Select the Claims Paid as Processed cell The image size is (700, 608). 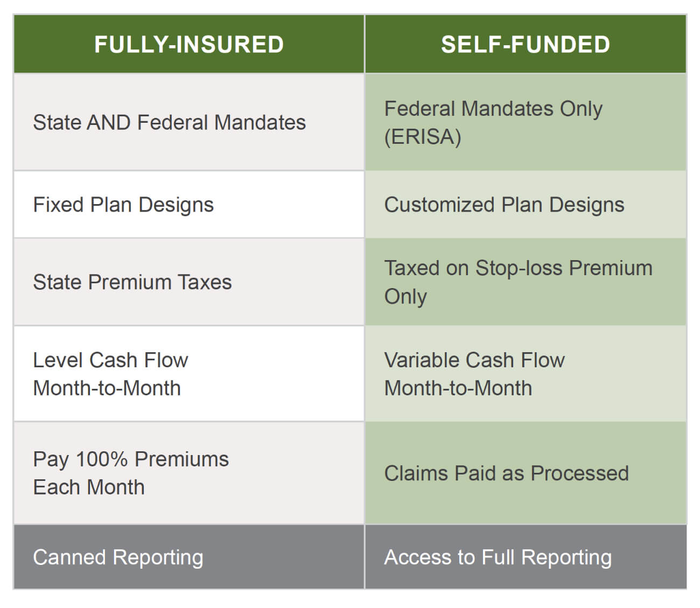point(526,473)
